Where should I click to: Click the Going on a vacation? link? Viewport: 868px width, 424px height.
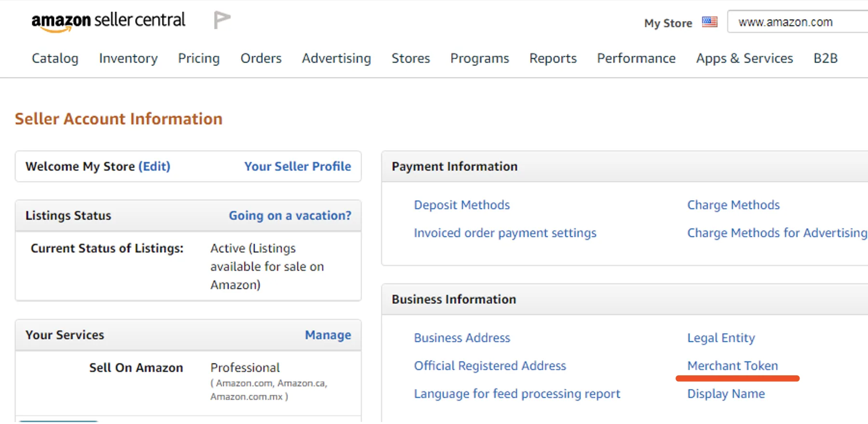(x=290, y=215)
